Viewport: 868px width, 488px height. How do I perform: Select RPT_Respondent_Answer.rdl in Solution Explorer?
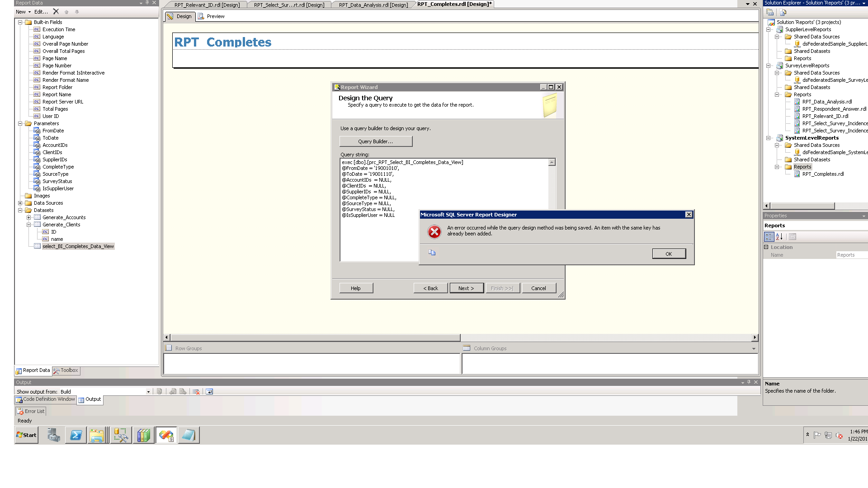[835, 109]
